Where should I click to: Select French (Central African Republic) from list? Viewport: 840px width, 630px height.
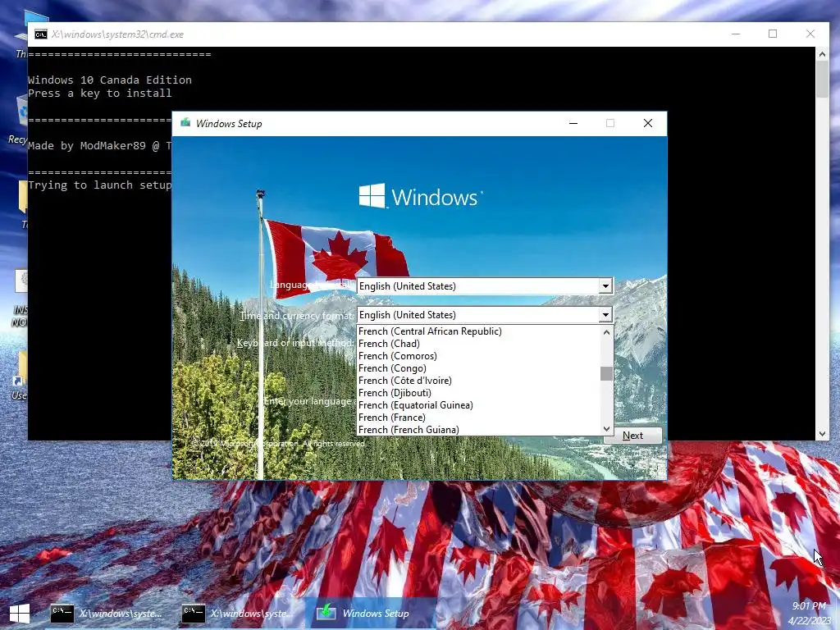click(x=479, y=331)
